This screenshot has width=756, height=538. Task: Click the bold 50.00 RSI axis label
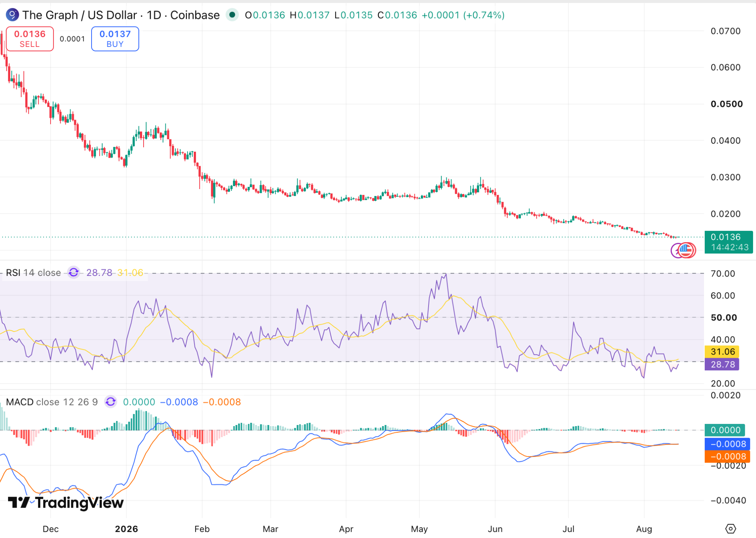[x=724, y=318]
